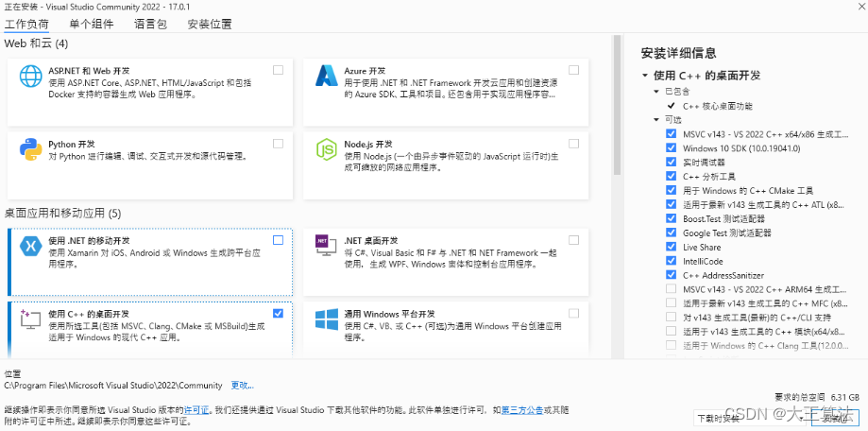Uncheck 实时调试器 option
Image resolution: width=868 pixels, height=431 pixels.
(671, 163)
